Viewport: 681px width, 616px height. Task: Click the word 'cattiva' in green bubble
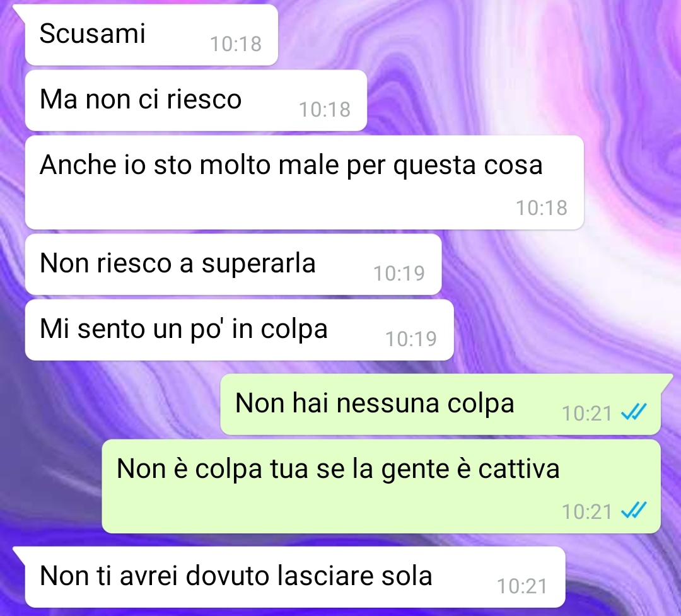pyautogui.click(x=519, y=468)
